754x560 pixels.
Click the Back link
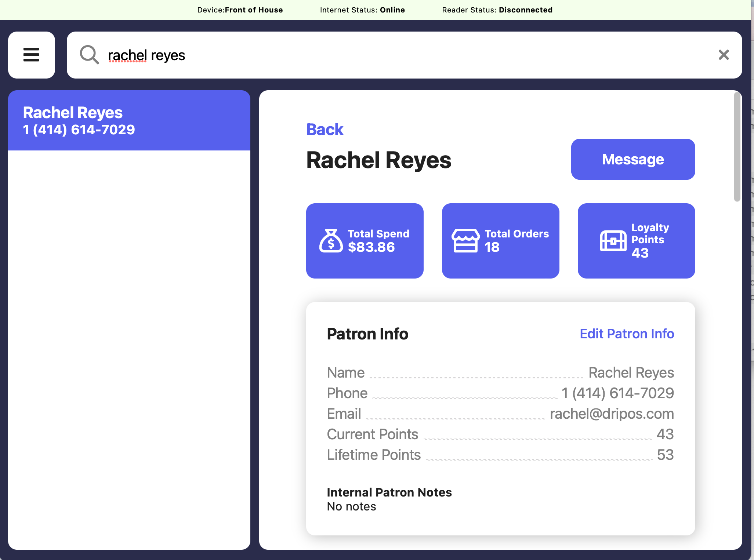pyautogui.click(x=325, y=130)
